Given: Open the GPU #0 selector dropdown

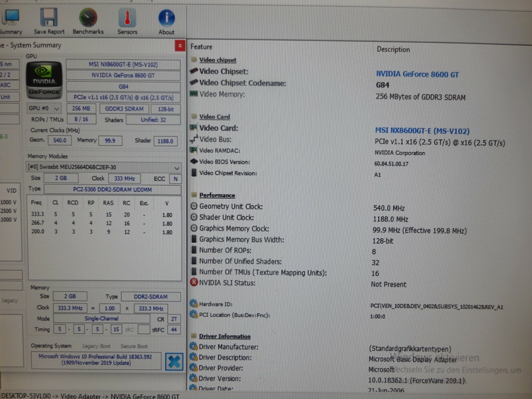Looking at the screenshot, I should pyautogui.click(x=44, y=108).
